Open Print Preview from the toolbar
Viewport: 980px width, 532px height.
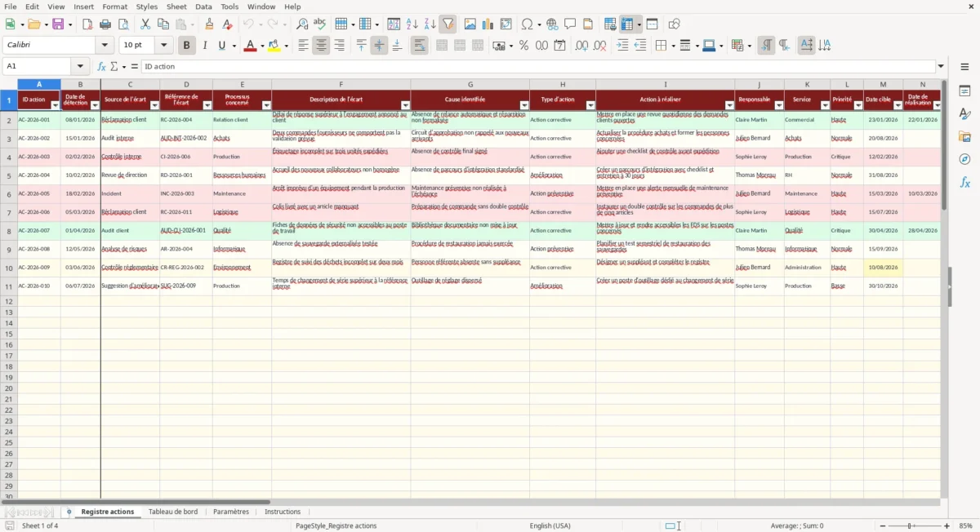[123, 24]
